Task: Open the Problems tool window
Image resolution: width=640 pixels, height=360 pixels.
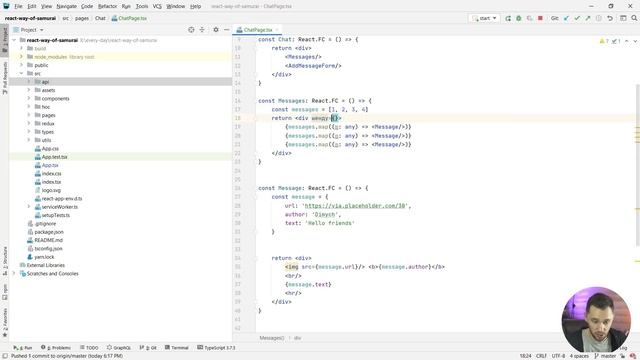Action: tap(56, 348)
